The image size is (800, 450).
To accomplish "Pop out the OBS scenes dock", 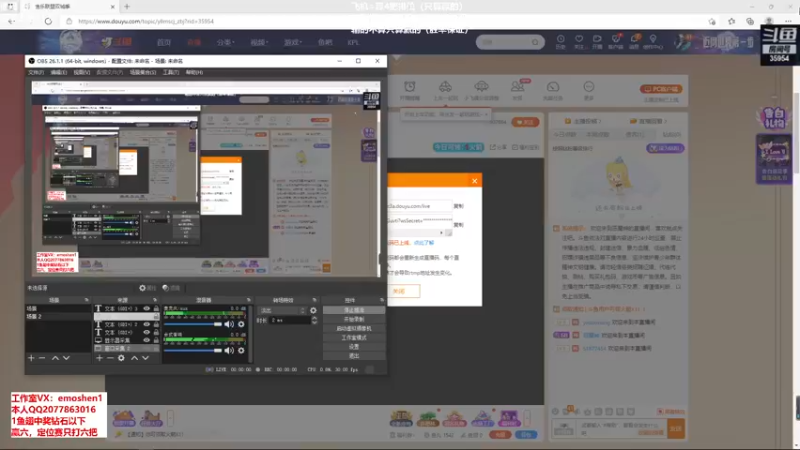I will point(86,300).
